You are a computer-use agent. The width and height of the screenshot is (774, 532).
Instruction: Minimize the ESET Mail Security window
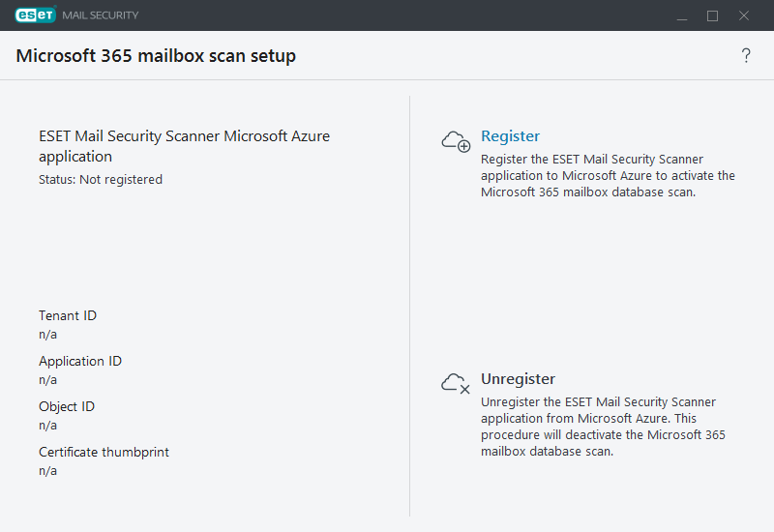[x=682, y=15]
